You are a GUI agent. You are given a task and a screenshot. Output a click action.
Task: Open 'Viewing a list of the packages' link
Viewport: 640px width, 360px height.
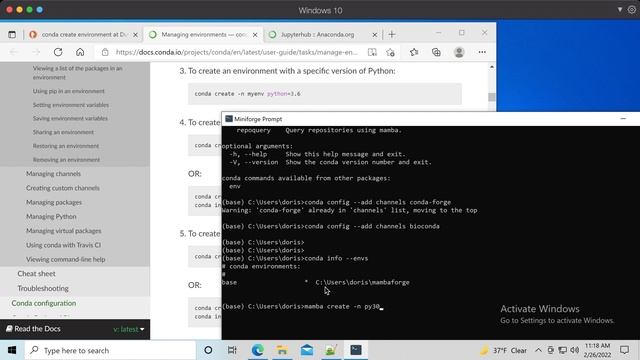pos(78,73)
